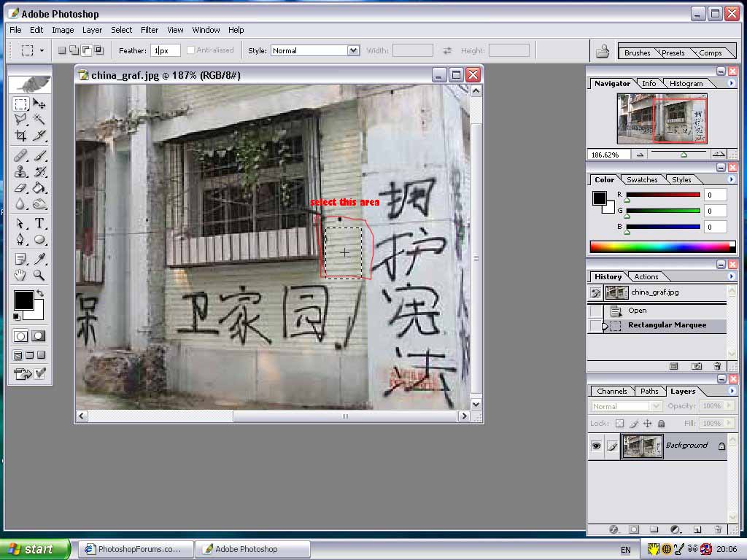Open the Filter menu
The width and height of the screenshot is (747, 560).
point(150,30)
